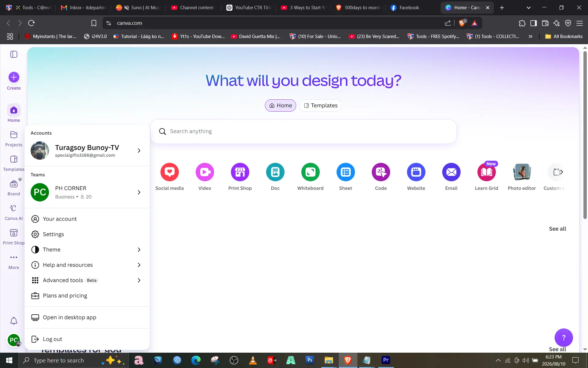Viewport: 588px width, 368px height.
Task: Open the Code design type
Action: pyautogui.click(x=381, y=177)
